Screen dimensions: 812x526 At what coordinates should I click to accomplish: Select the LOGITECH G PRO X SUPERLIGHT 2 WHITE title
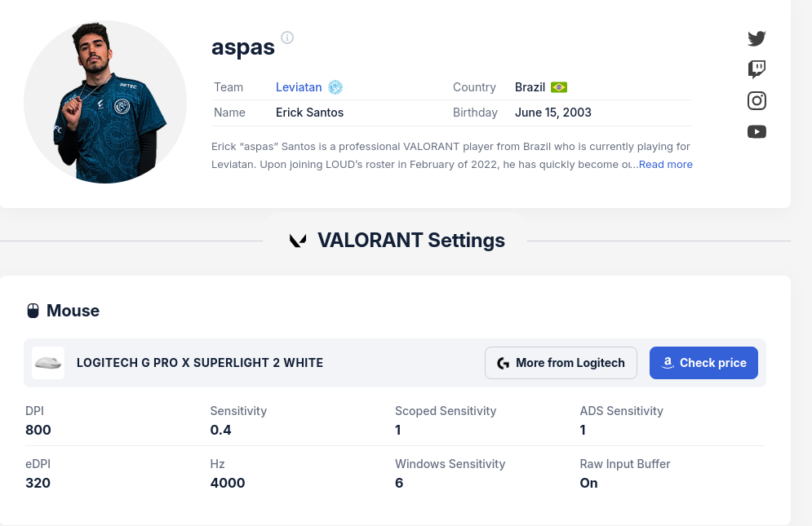tap(199, 363)
